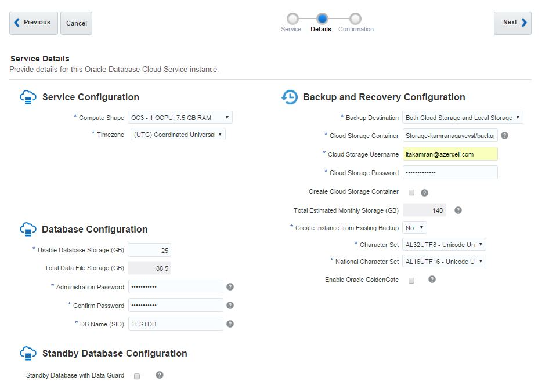Expand the Backup Destination dropdown

463,118
